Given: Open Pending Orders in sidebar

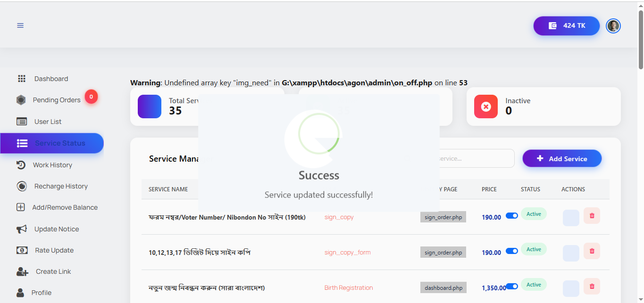Looking at the screenshot, I should 56,100.
